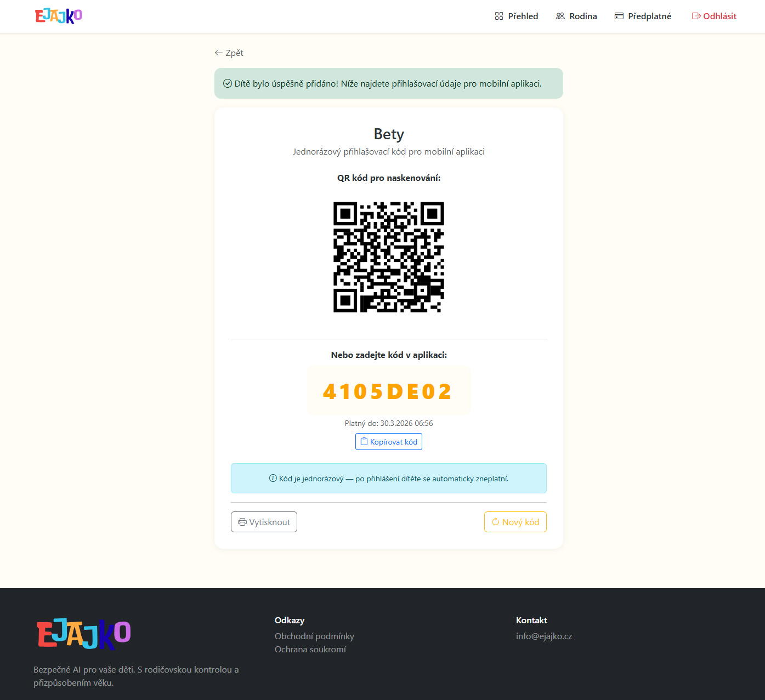Click the Přehled grid icon

coord(498,16)
